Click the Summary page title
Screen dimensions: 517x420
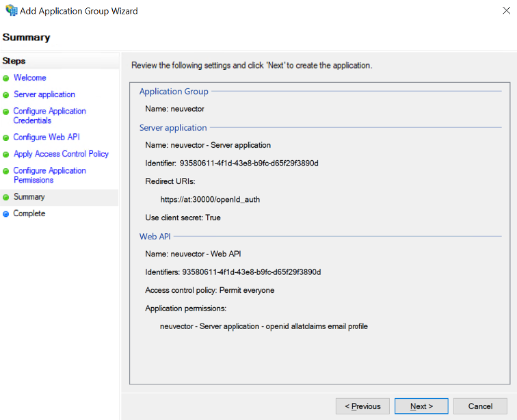[x=27, y=38]
